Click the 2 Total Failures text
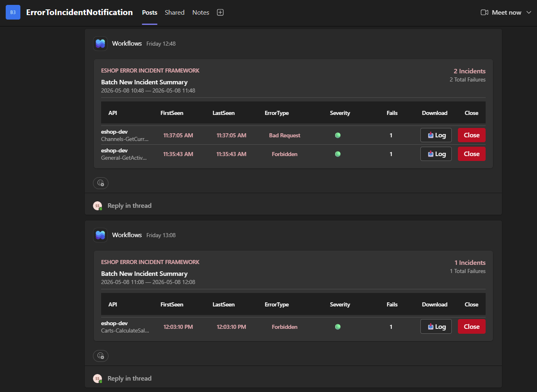 [468, 79]
